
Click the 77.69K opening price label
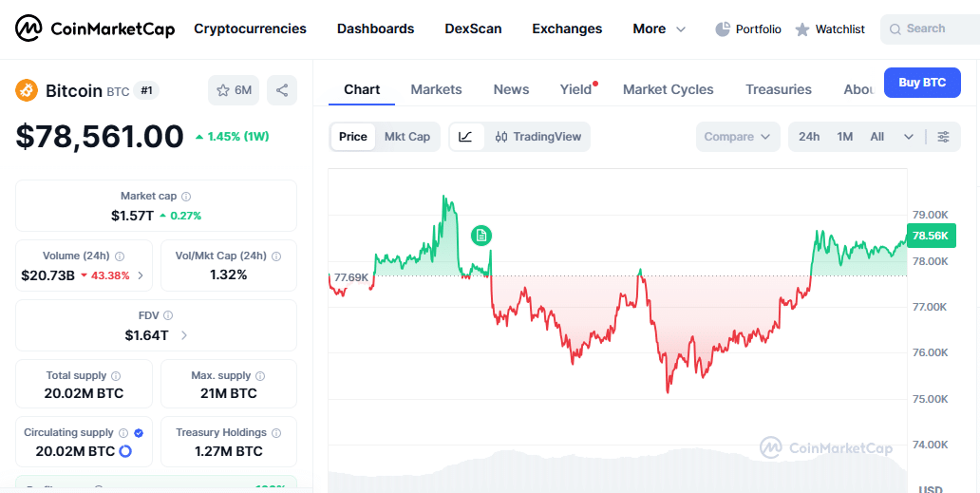pos(350,276)
